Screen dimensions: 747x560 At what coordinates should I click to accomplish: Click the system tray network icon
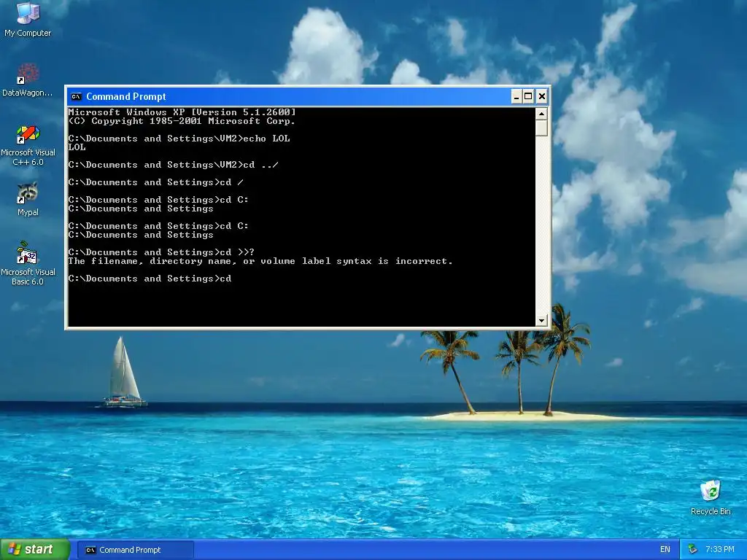click(x=693, y=549)
